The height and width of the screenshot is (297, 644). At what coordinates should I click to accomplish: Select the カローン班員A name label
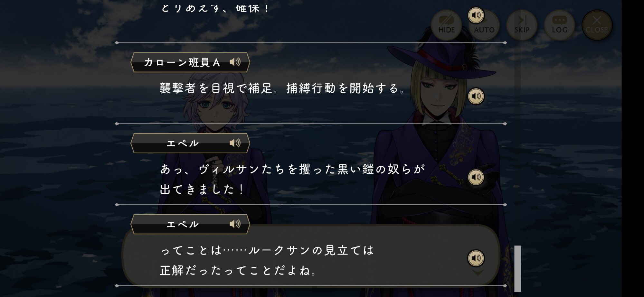(x=182, y=62)
